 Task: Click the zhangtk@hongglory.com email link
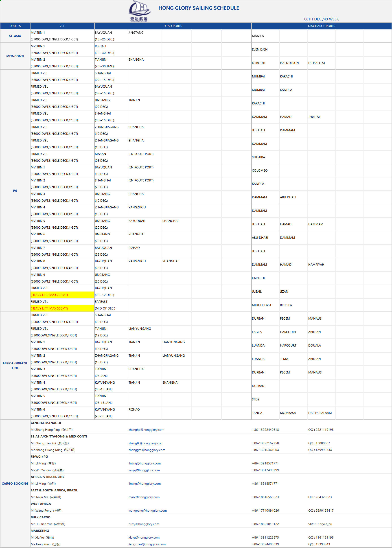coord(146,443)
